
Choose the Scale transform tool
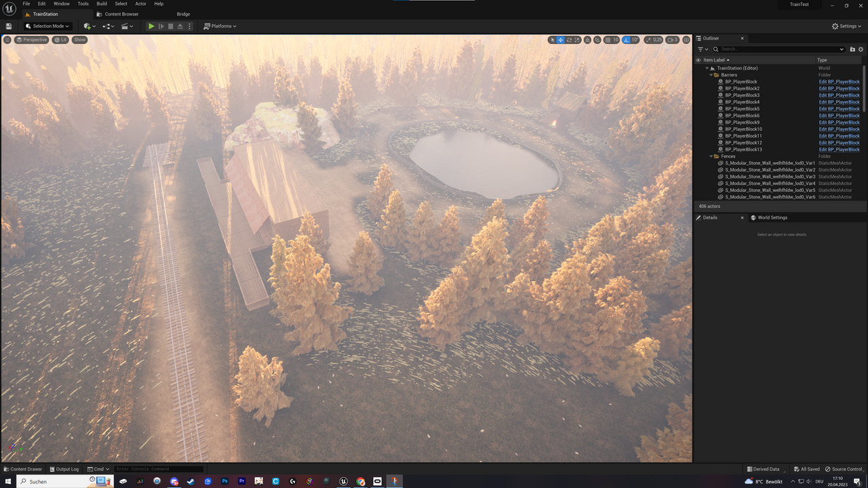[577, 40]
